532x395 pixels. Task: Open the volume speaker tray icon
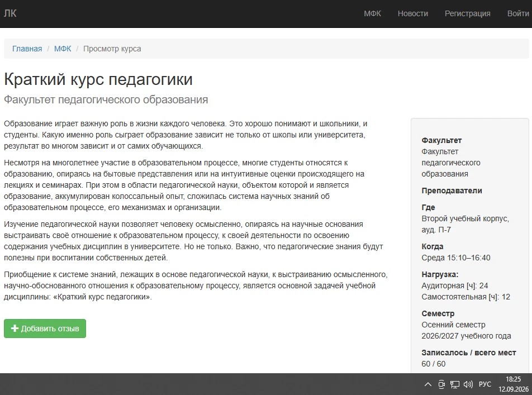468,384
